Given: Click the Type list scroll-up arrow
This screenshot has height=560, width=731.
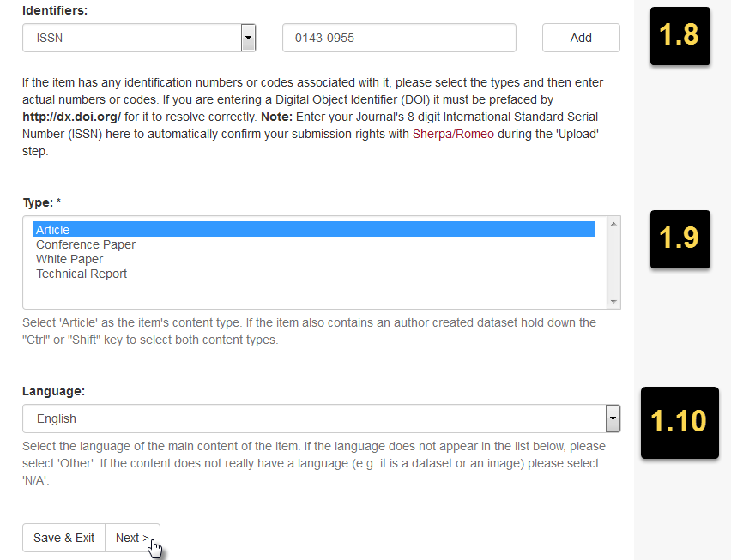Looking at the screenshot, I should click(x=613, y=225).
